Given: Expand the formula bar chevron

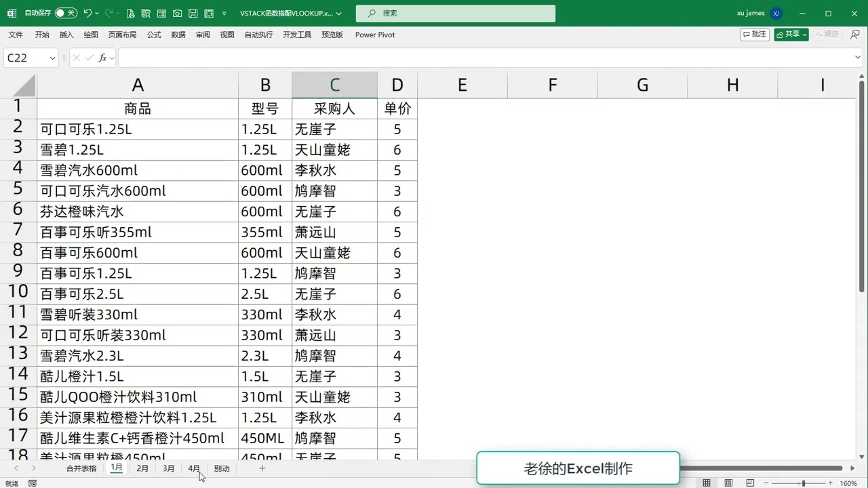Looking at the screenshot, I should (x=858, y=58).
